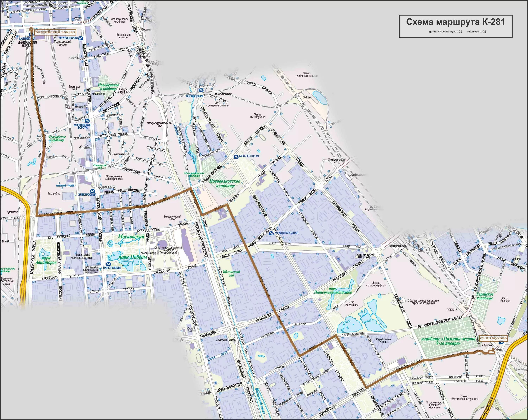This screenshot has height=420, width=528.
Task: Click the Гамбургская площадь label
Action: (x=365, y=256)
